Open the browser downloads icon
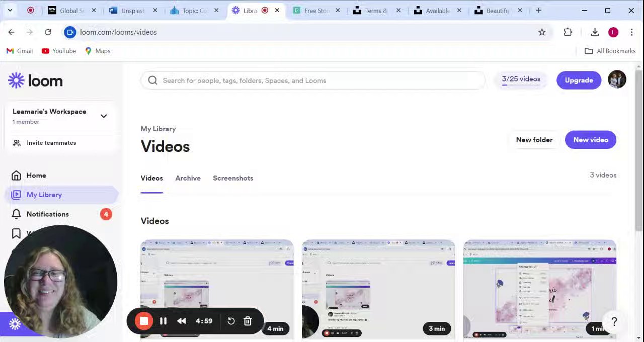The image size is (644, 342). tap(595, 32)
